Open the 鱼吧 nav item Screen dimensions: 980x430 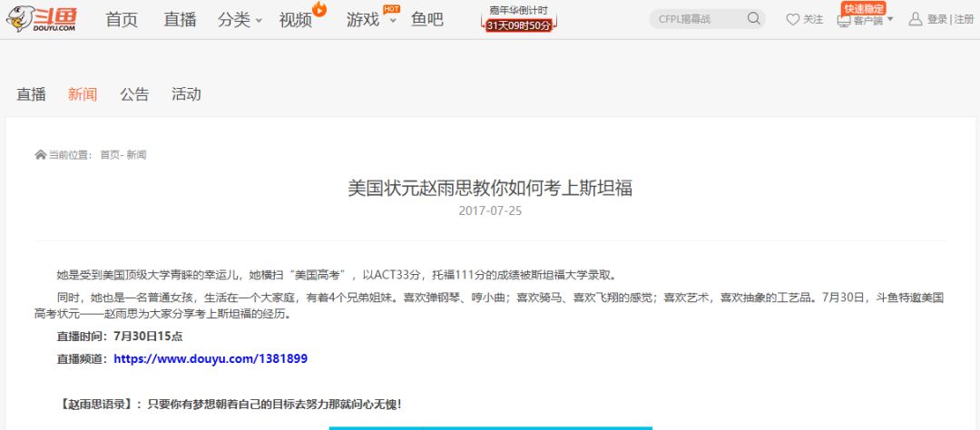(427, 19)
